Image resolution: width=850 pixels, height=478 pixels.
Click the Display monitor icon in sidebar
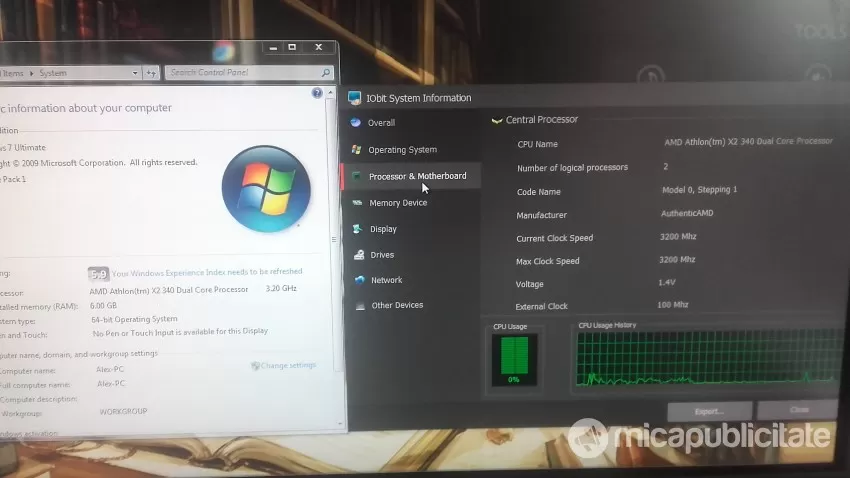point(357,229)
